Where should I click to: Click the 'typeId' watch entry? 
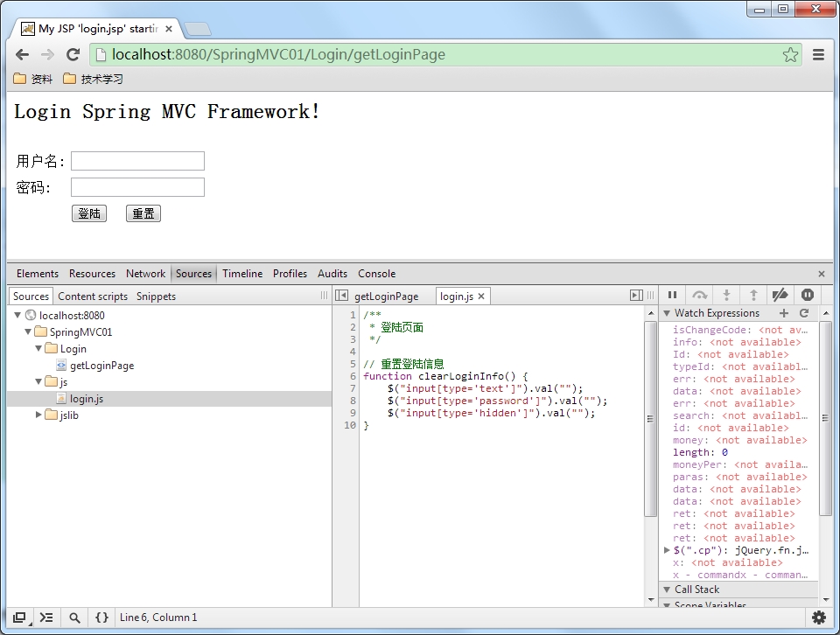pyautogui.click(x=740, y=366)
